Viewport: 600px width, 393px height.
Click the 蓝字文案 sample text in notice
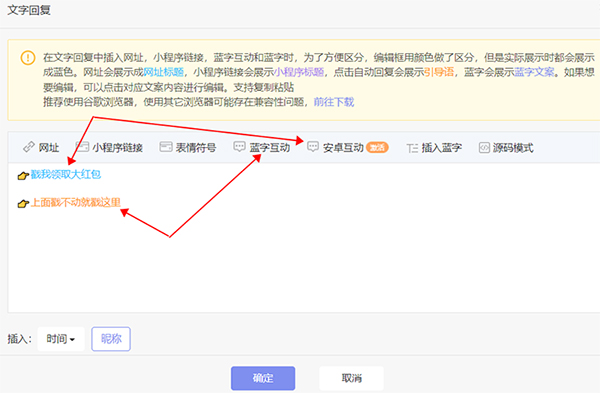(534, 72)
